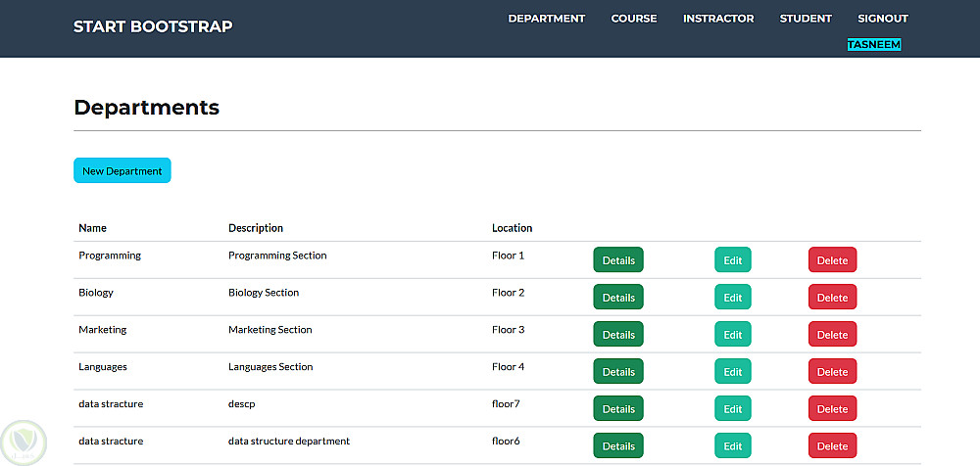Navigate to the Student nav link

point(806,19)
